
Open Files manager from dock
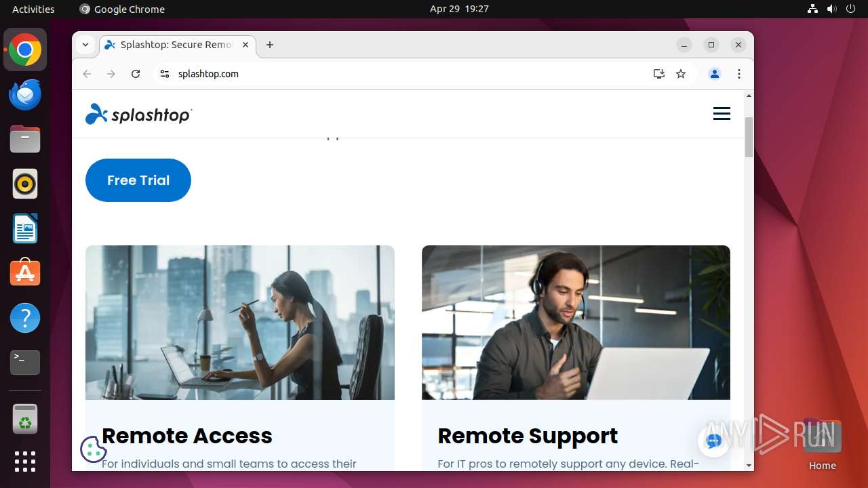(x=25, y=139)
